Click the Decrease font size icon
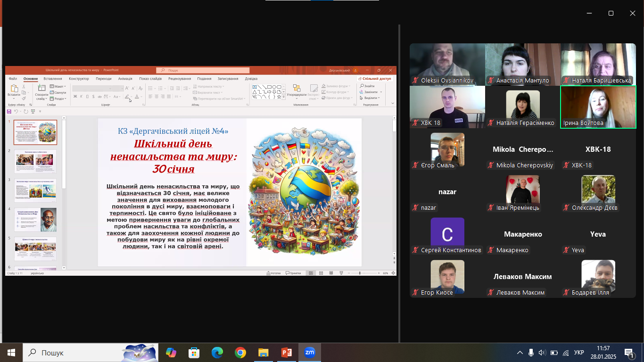This screenshot has height=362, width=644. (133, 88)
